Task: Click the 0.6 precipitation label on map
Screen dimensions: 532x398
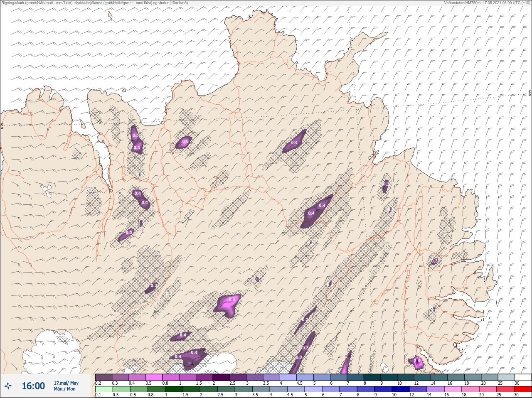Action: tap(185, 142)
